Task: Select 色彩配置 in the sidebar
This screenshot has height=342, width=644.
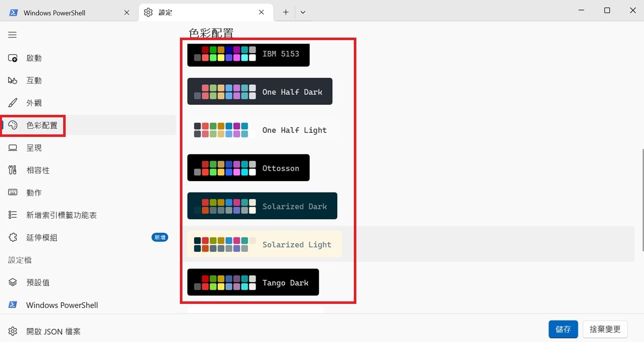Action: [89, 125]
